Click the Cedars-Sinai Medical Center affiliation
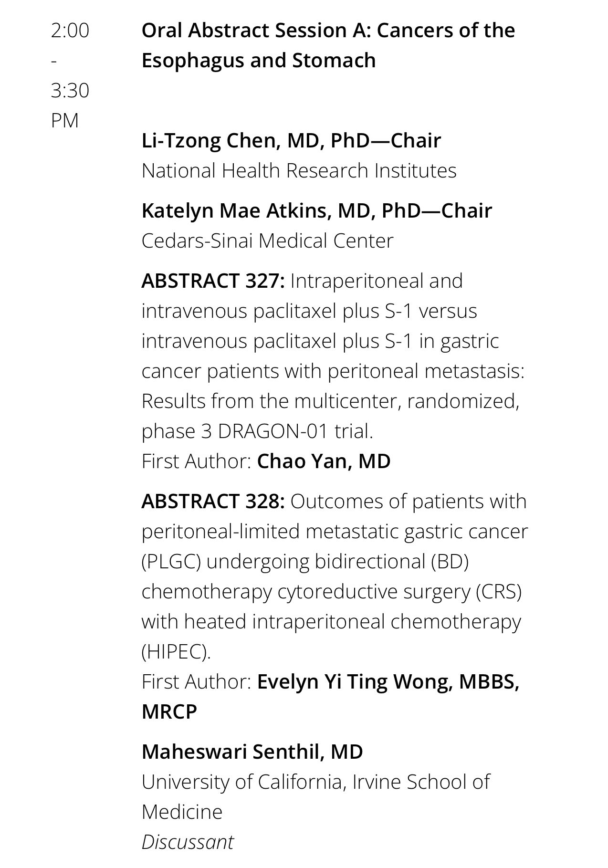608x868 pixels. coord(267,241)
